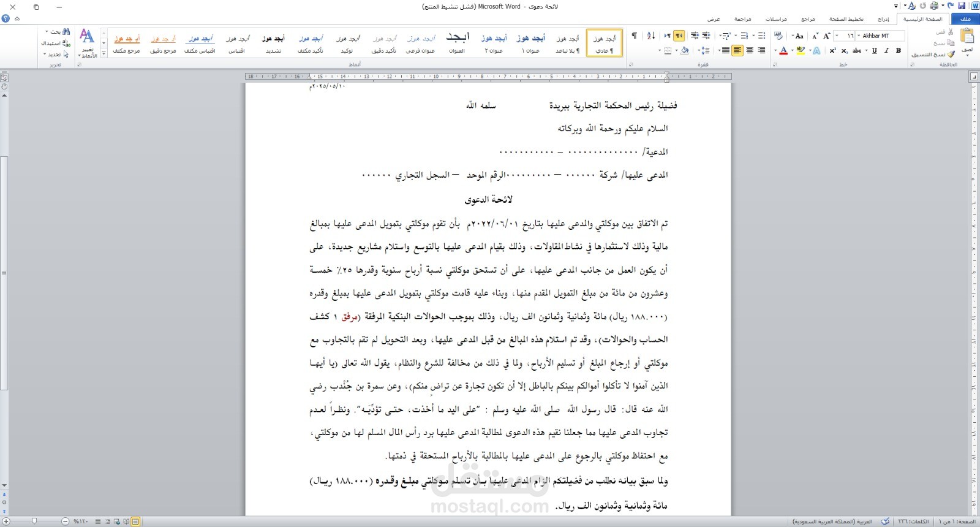Click the Clear Formatting eraser icon
The width and height of the screenshot is (980, 527).
coord(778,36)
